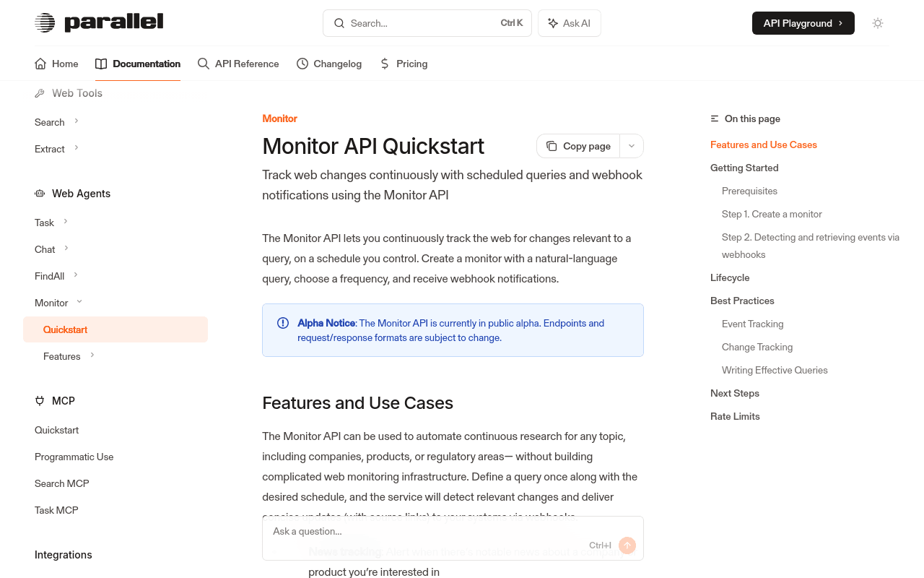This screenshot has width=924, height=578.
Task: Jump to Lifecycle section
Action: [x=730, y=277]
